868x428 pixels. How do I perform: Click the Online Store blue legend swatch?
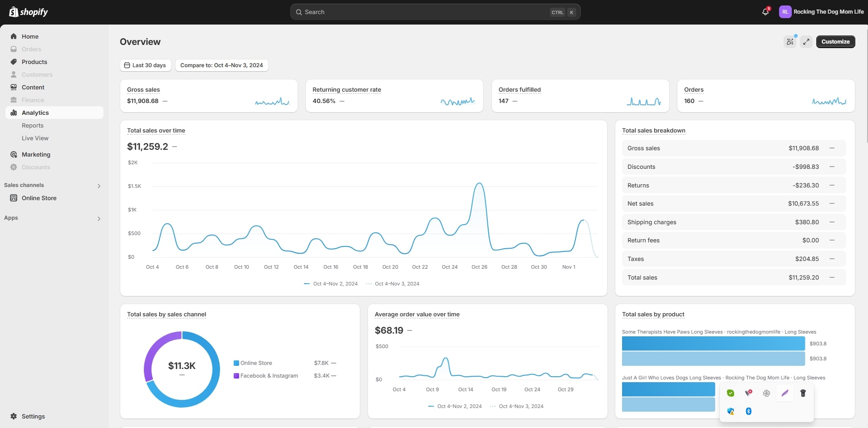236,363
